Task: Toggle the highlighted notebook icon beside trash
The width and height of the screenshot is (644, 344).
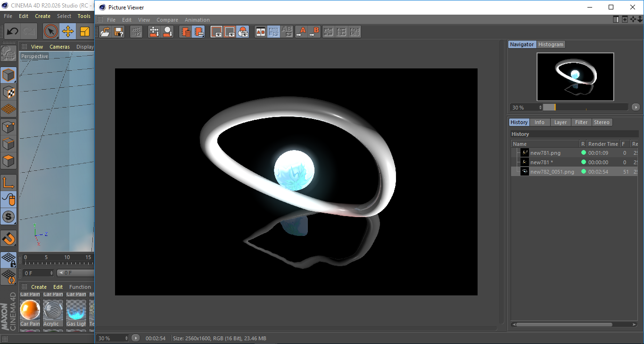Action: 199,32
